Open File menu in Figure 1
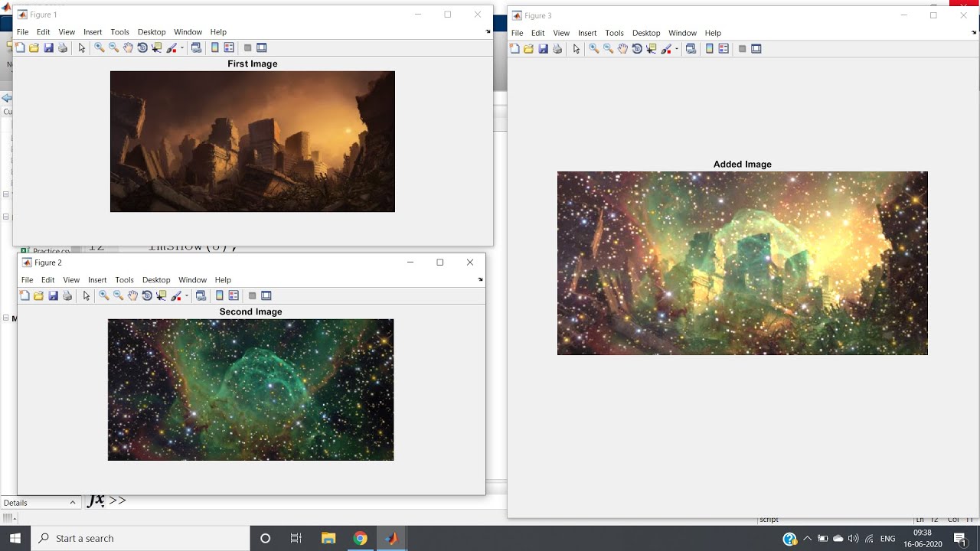 pyautogui.click(x=23, y=32)
